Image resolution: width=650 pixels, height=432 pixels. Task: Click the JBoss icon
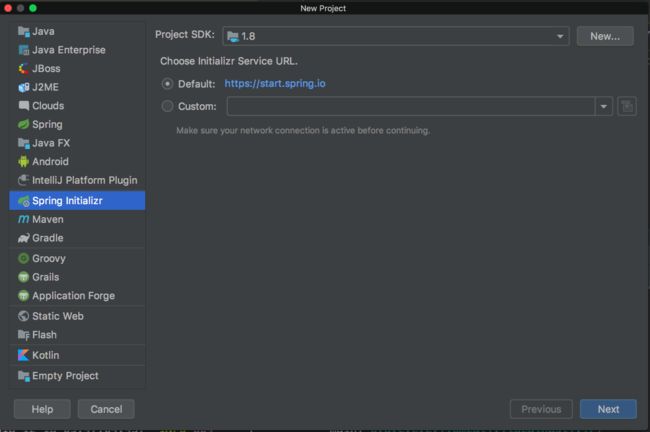(24, 69)
